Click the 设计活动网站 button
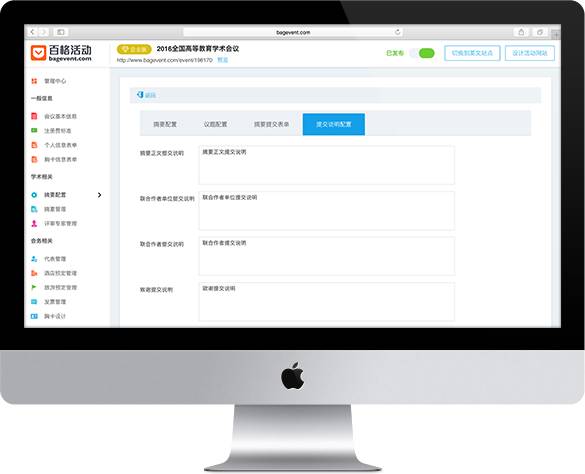This screenshot has height=474, width=585. [x=530, y=53]
